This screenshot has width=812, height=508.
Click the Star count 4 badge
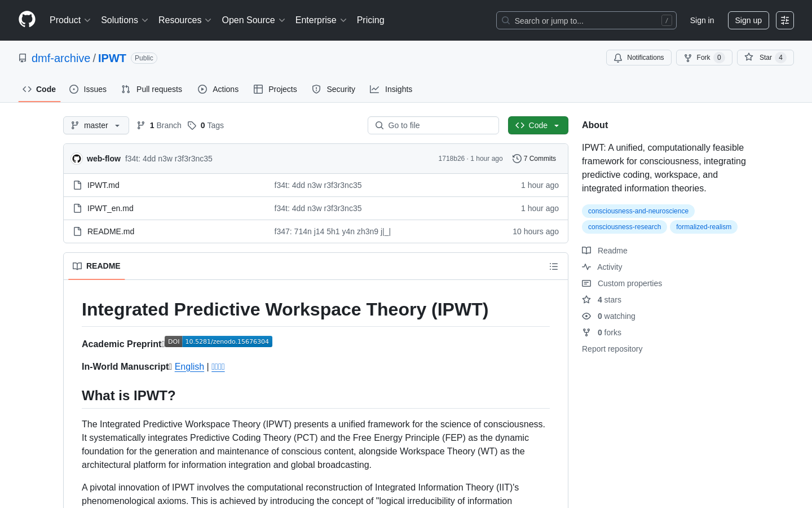click(x=781, y=58)
